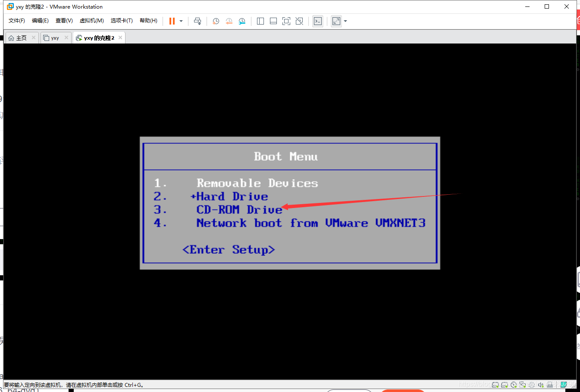The width and height of the screenshot is (580, 392).
Task: Revert the VM to its previous snapshot
Action: click(229, 21)
